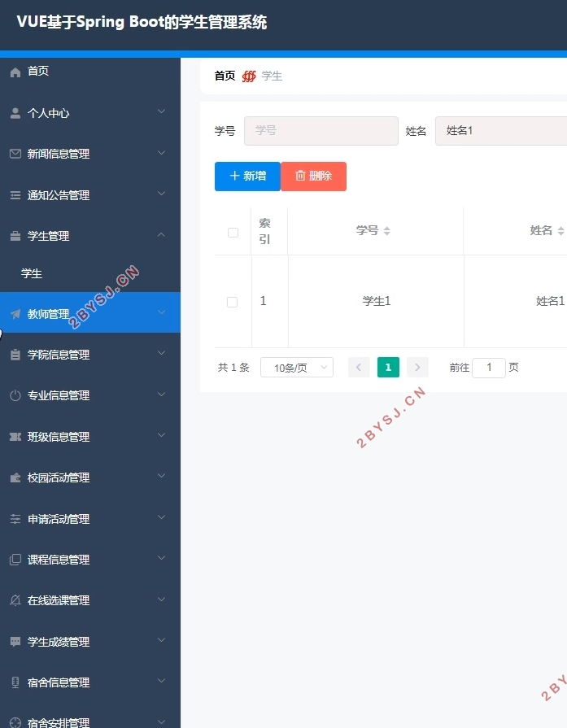Click the person icon for 个人中心
The image size is (567, 728).
[x=15, y=113]
